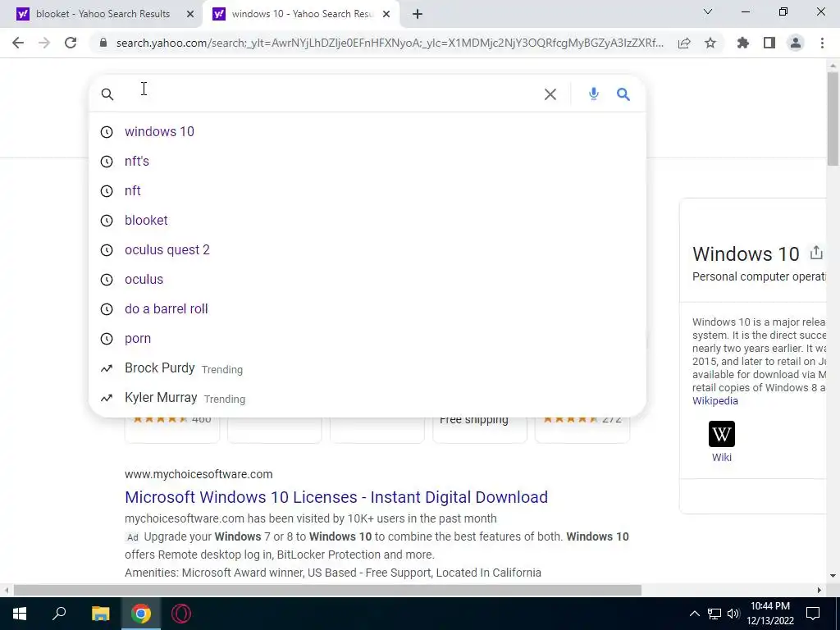Screen dimensions: 840x630
Task: Select the 'do a barrel roll' suggestion
Action: [367, 308]
